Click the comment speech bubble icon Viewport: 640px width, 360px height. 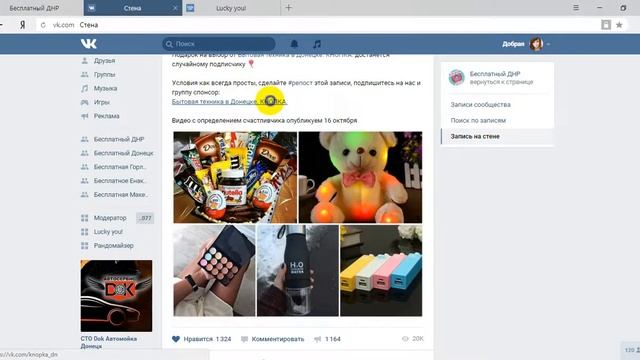[244, 339]
